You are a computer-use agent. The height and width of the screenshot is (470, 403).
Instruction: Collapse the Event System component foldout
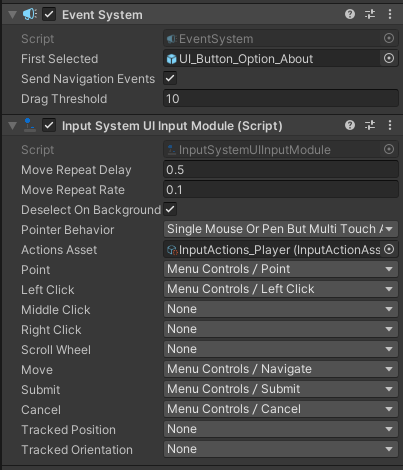13,15
